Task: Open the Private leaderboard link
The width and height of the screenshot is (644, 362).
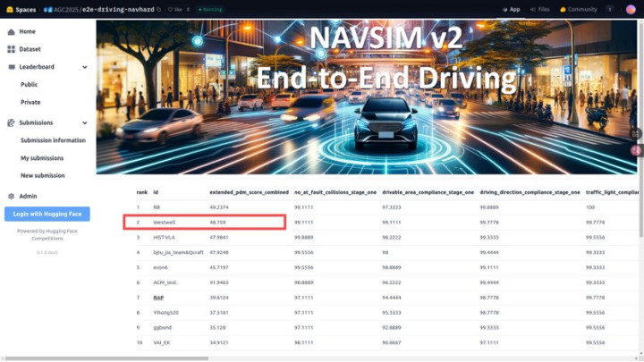Action: click(x=30, y=102)
